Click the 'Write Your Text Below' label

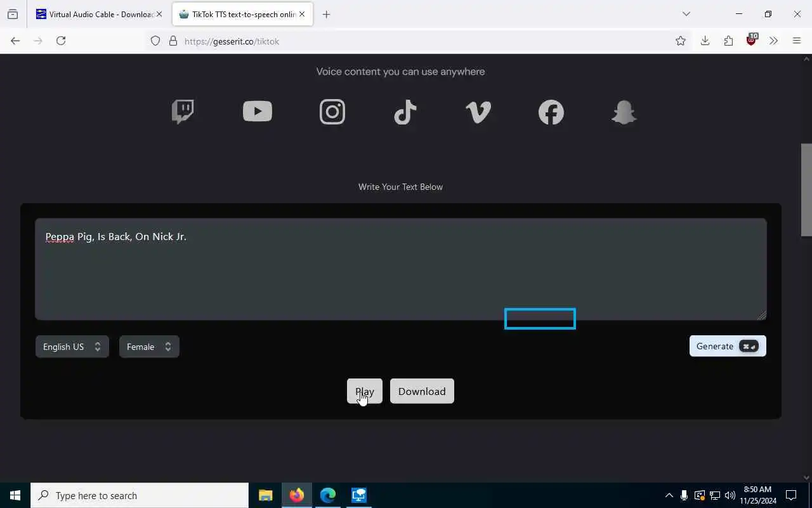pyautogui.click(x=400, y=187)
